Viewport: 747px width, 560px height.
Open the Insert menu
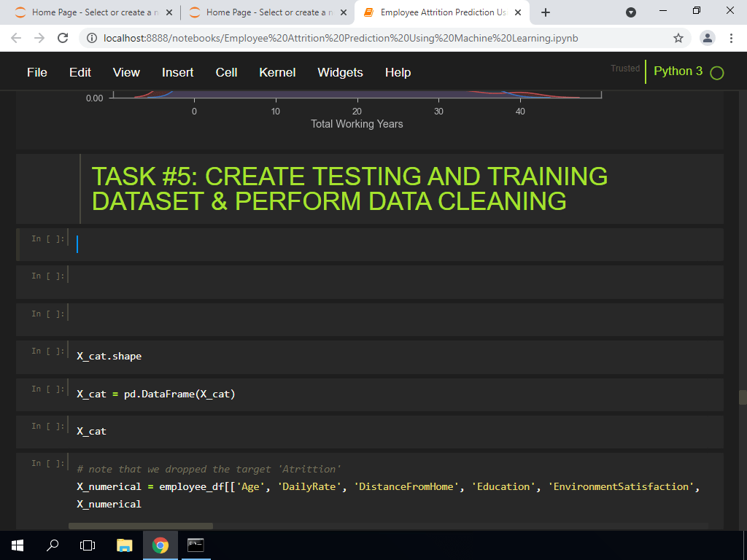point(178,72)
